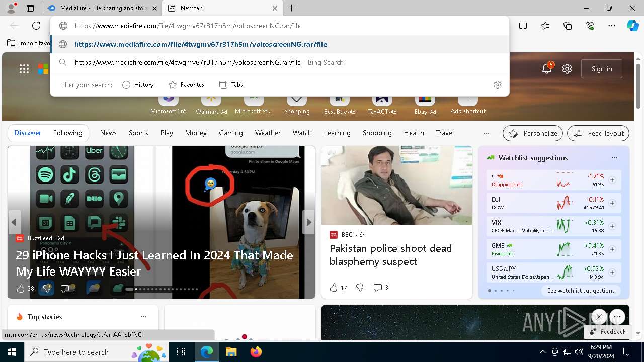Open Pakistan police story thumbnail
This screenshot has height=362, width=644.
click(x=397, y=185)
